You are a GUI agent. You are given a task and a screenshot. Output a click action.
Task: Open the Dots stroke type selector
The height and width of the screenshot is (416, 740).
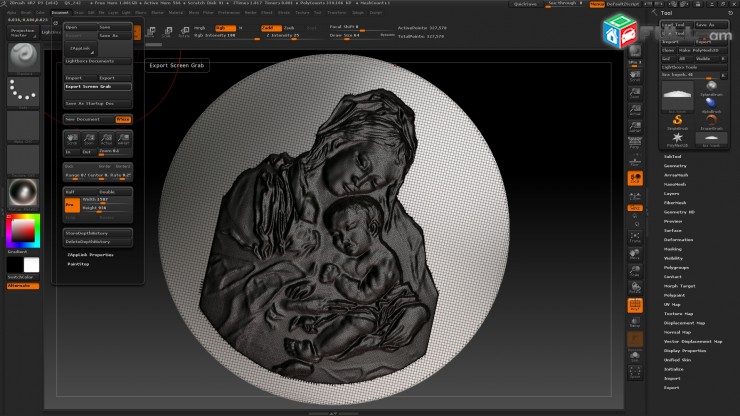(23, 91)
